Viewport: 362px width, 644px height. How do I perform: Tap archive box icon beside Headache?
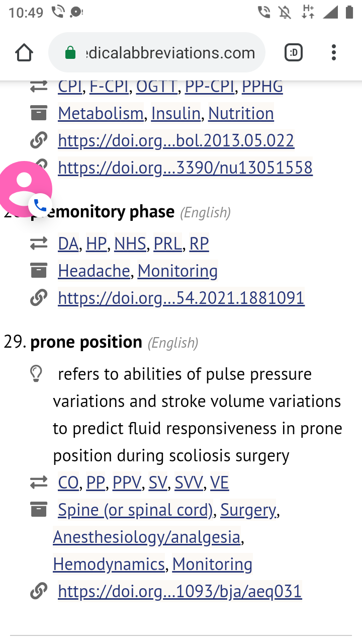coord(38,271)
